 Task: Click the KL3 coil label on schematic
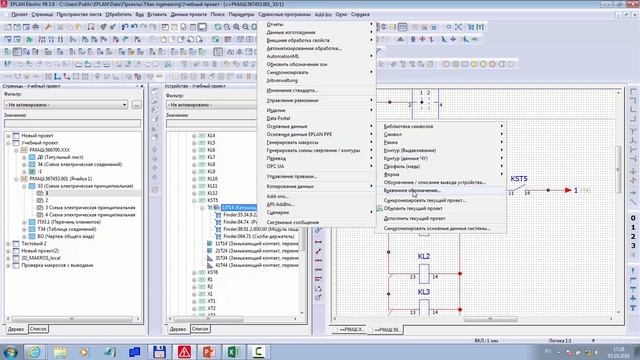(424, 292)
